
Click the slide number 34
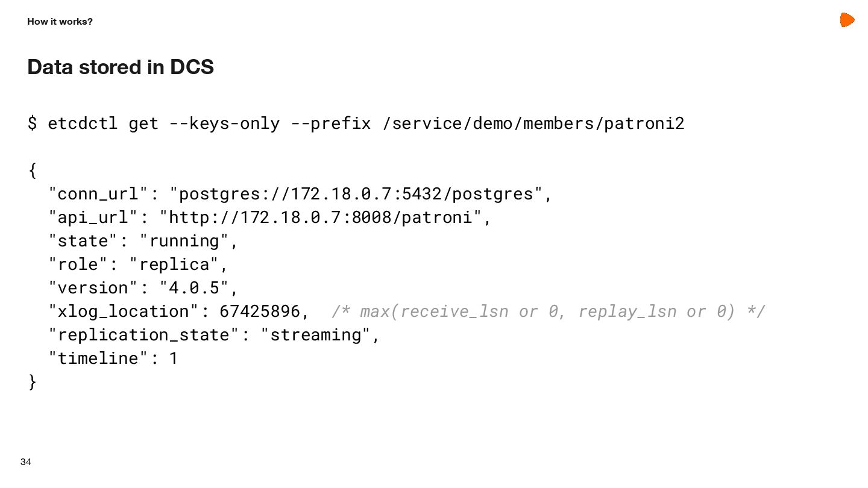tap(25, 462)
